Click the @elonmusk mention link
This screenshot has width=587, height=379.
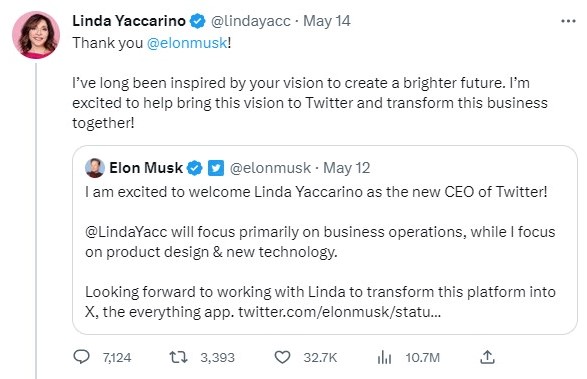click(187, 43)
